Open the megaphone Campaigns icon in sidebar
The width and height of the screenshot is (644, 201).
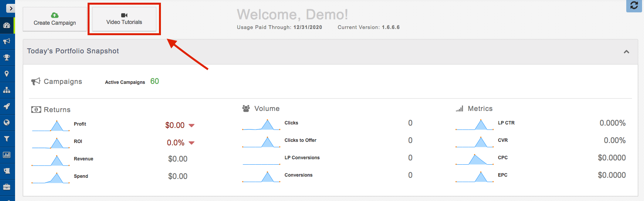pos(7,41)
